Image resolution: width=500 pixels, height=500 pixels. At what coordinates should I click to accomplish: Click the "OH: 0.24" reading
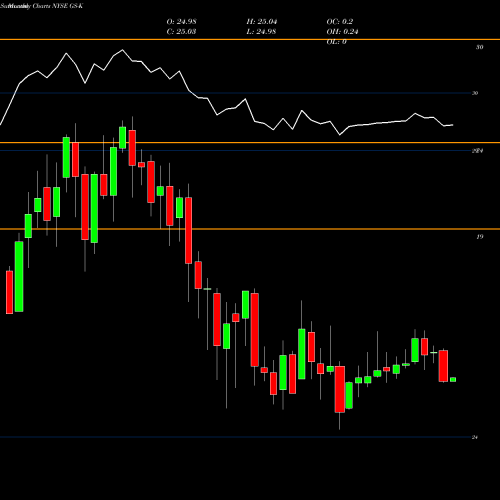342,32
